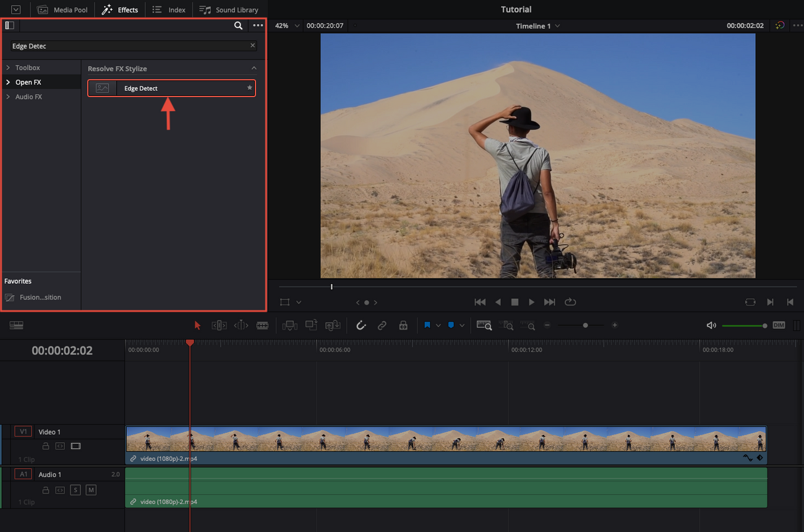The height and width of the screenshot is (532, 804).
Task: Click the timeline zoom slider handle
Action: pos(585,325)
